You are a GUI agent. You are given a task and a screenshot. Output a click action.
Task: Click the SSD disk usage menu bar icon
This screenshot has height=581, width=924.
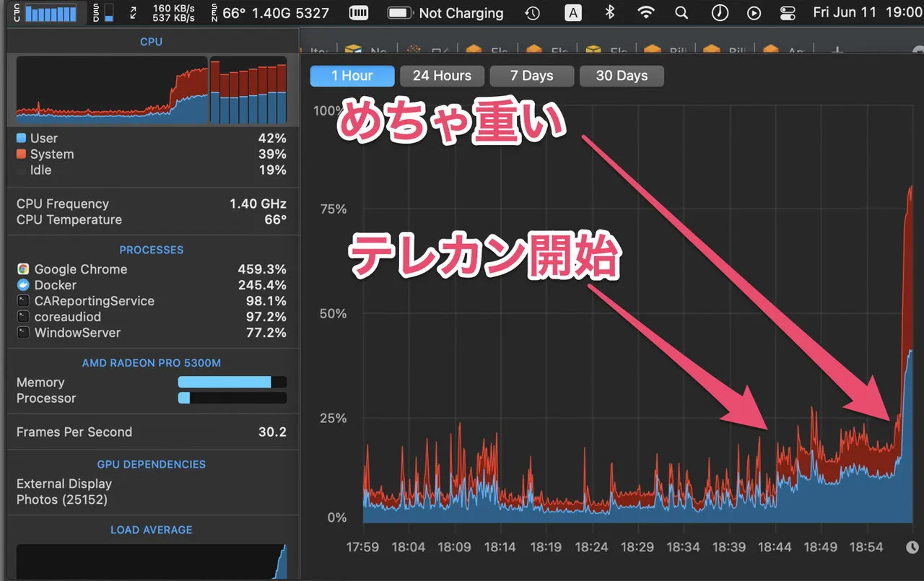click(x=103, y=13)
